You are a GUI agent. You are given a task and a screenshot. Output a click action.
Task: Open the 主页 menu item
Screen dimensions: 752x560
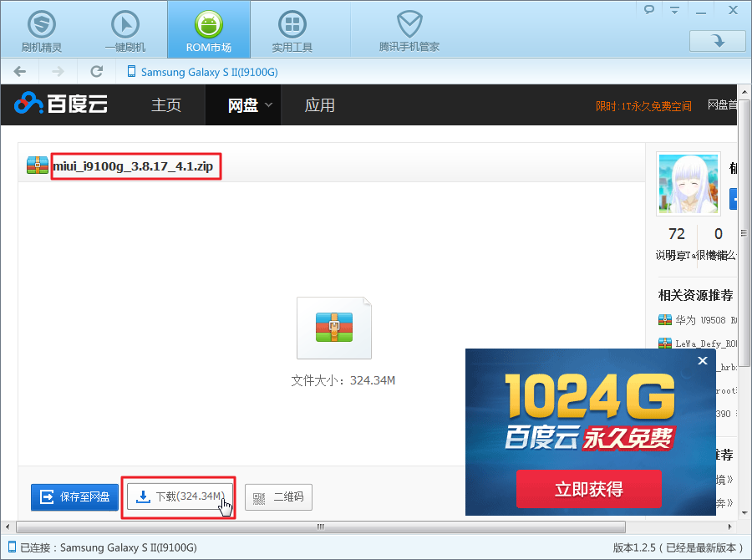pyautogui.click(x=166, y=105)
